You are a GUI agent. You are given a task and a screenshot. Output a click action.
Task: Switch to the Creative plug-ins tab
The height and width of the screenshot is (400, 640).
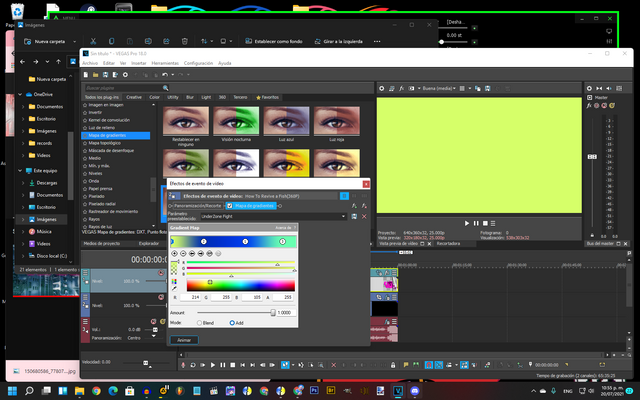[x=134, y=97]
